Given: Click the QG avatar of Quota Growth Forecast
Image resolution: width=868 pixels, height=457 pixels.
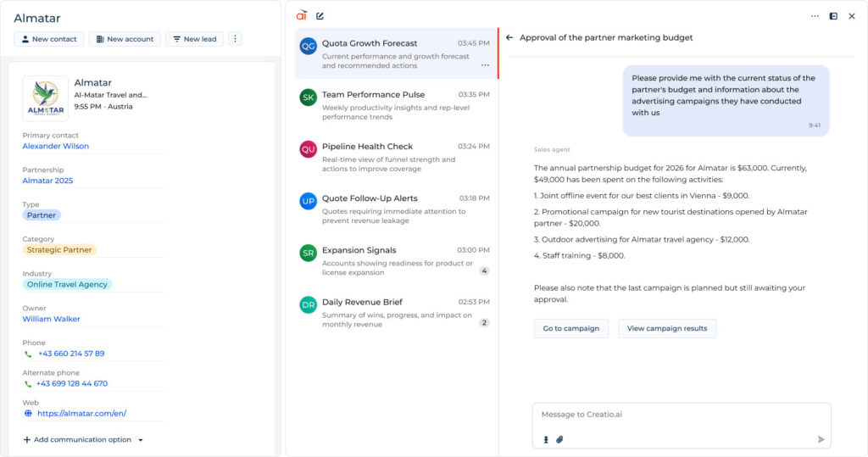Looking at the screenshot, I should click(309, 46).
